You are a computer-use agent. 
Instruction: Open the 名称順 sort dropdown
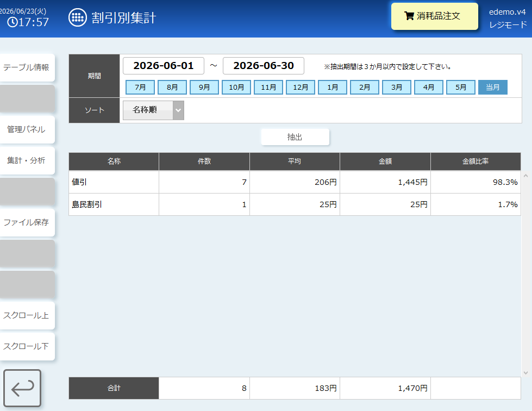pos(153,110)
